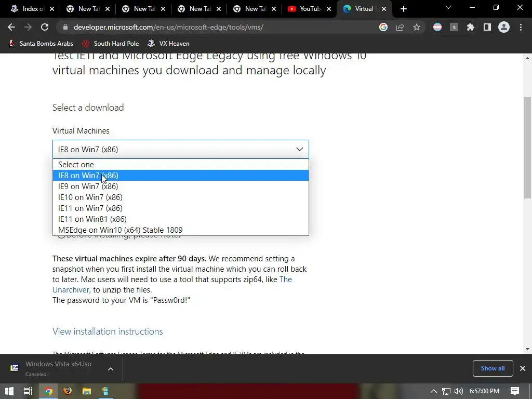This screenshot has height=399, width=532.
Task: Show hidden system tray icons
Action: (434, 391)
